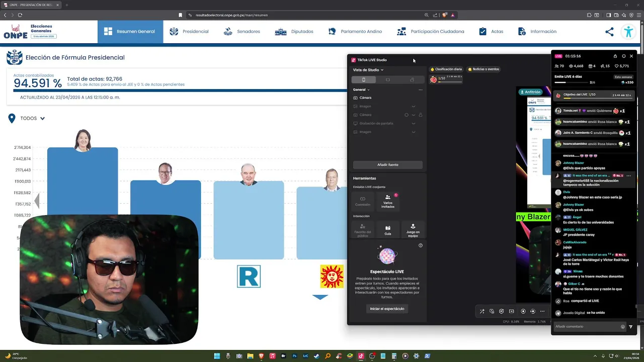Expand the first Imagen source chevron

pyautogui.click(x=414, y=106)
